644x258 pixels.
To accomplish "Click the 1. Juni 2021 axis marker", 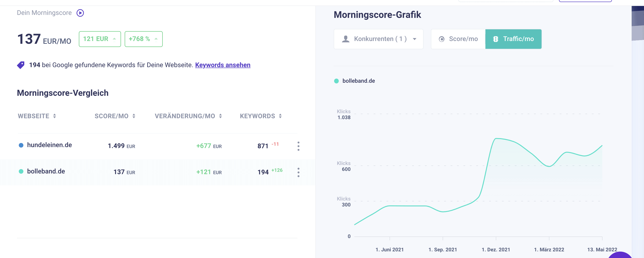I will (x=390, y=250).
